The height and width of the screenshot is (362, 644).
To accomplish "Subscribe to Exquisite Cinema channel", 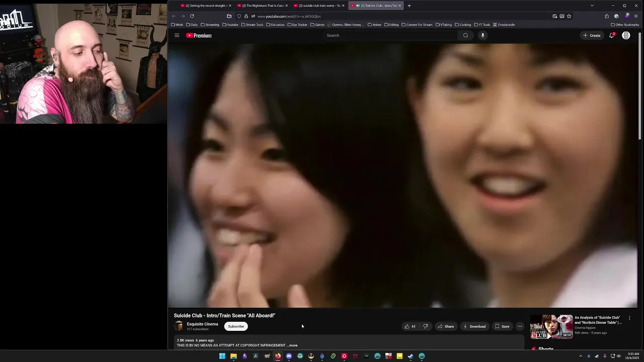I will click(x=235, y=326).
